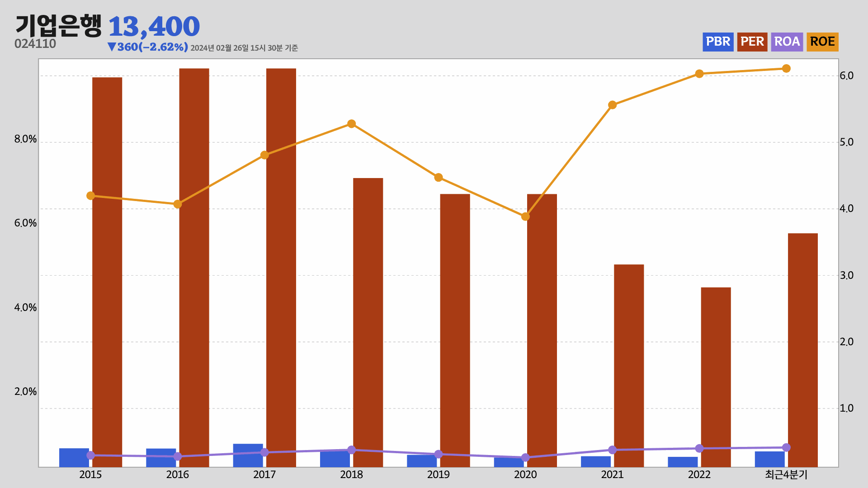This screenshot has width=868, height=488.
Task: Click the 6.0 right axis label
Action: coord(847,76)
